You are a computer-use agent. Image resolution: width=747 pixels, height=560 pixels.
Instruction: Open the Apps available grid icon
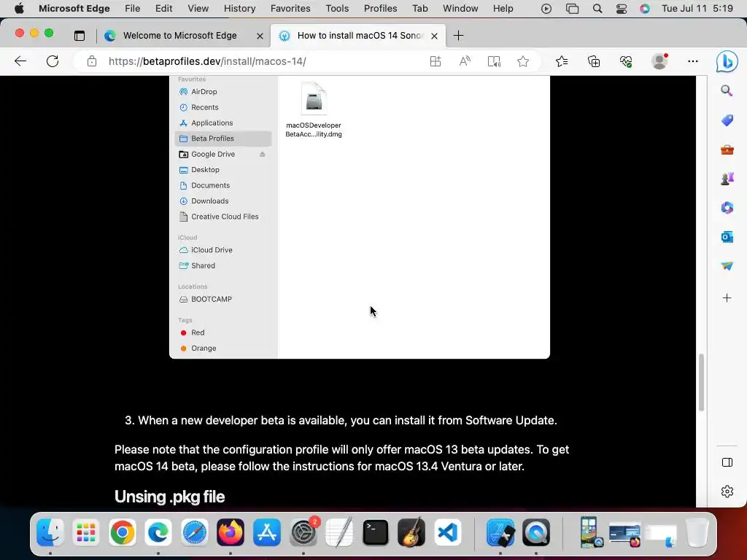(436, 61)
